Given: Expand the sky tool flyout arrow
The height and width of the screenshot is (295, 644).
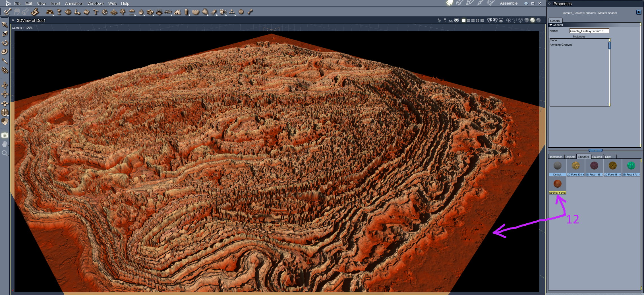Looking at the screenshot, I should (135, 15).
